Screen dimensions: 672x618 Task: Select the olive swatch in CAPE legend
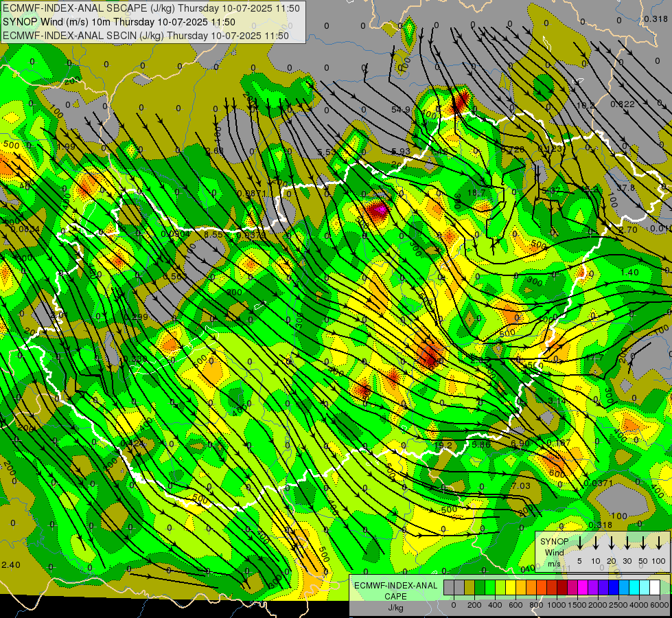(470, 587)
